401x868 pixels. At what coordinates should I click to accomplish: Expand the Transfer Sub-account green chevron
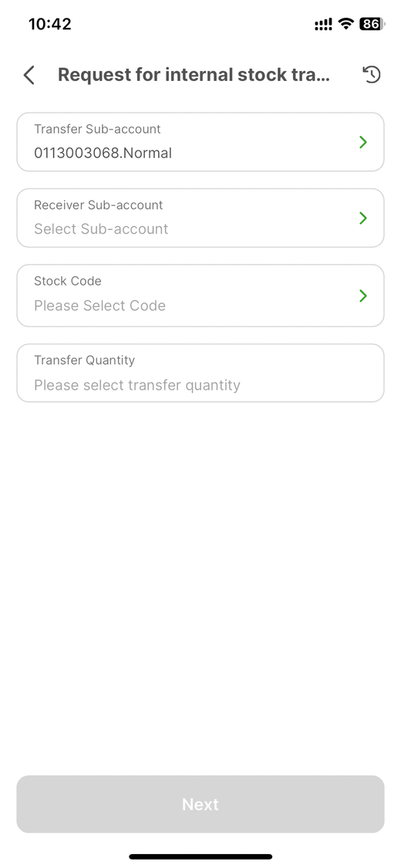pos(363,142)
